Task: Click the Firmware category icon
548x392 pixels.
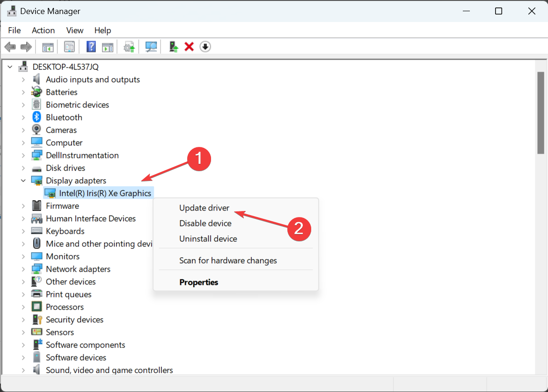Action: [x=37, y=205]
